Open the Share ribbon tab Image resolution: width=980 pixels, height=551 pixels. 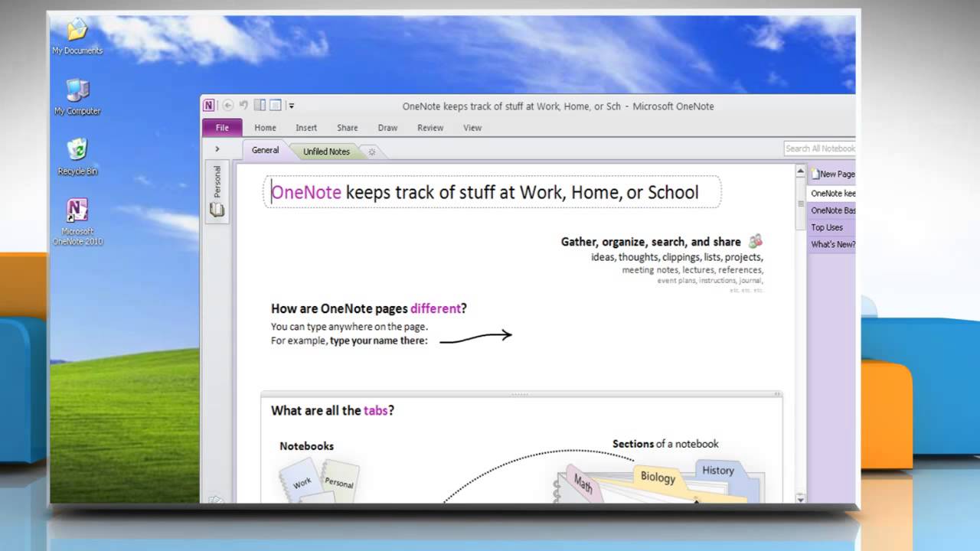[348, 128]
